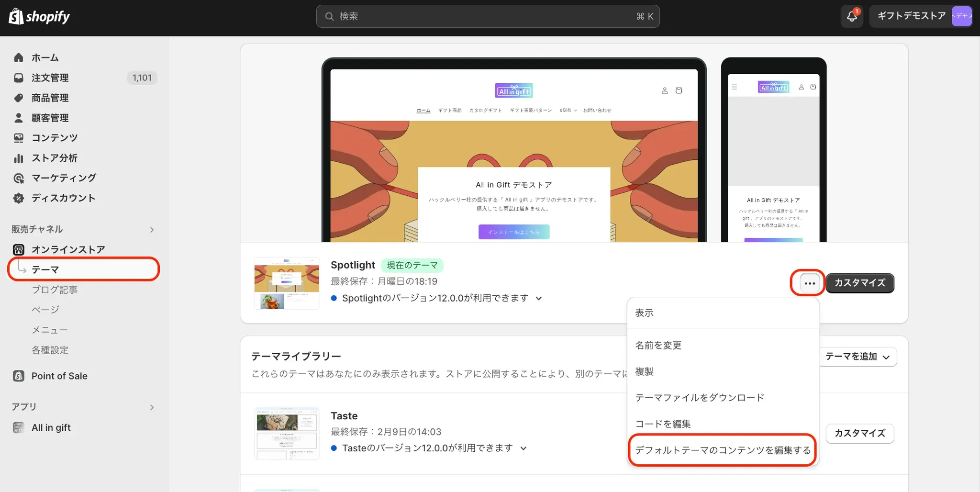Viewport: 980px width, 492px height.
Task: Click the 顧客管理 person icon
Action: pyautogui.click(x=19, y=118)
